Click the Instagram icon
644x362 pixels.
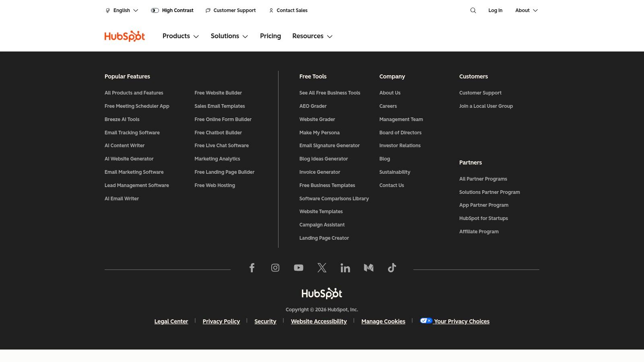pos(275,267)
